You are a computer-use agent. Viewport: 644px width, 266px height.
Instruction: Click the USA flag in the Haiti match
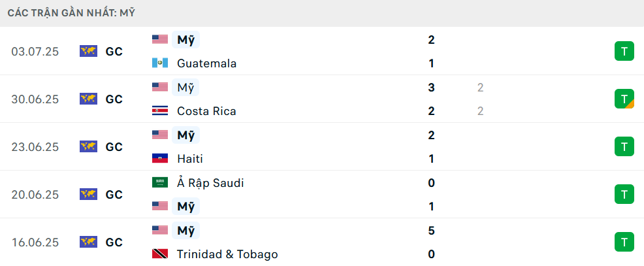point(160,135)
